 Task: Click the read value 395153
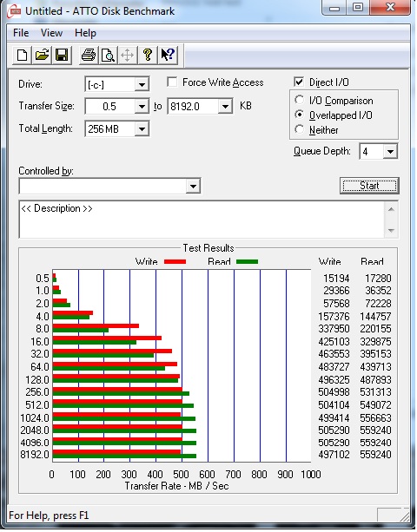375,354
